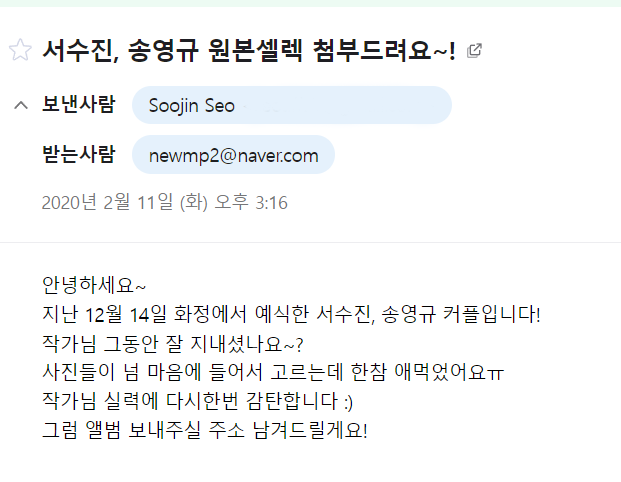Click the divider line below the header

coord(310,242)
